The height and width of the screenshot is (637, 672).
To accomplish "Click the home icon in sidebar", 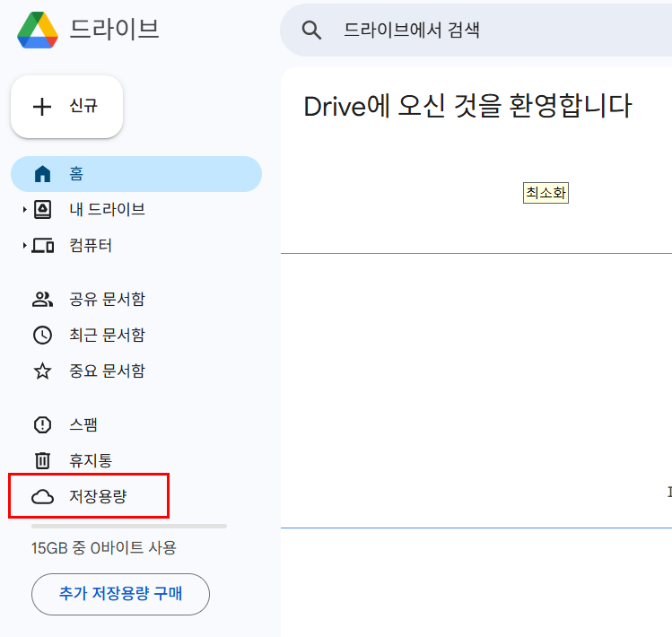I will [42, 174].
